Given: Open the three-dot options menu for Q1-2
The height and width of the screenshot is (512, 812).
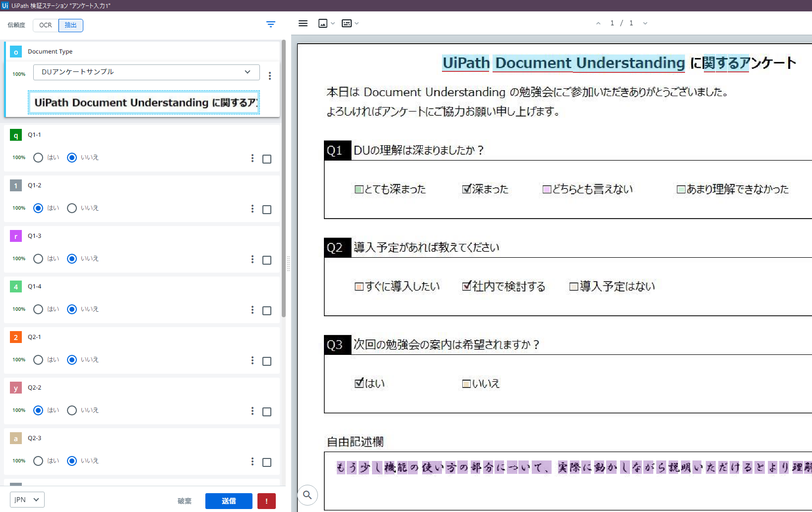Looking at the screenshot, I should click(x=252, y=209).
